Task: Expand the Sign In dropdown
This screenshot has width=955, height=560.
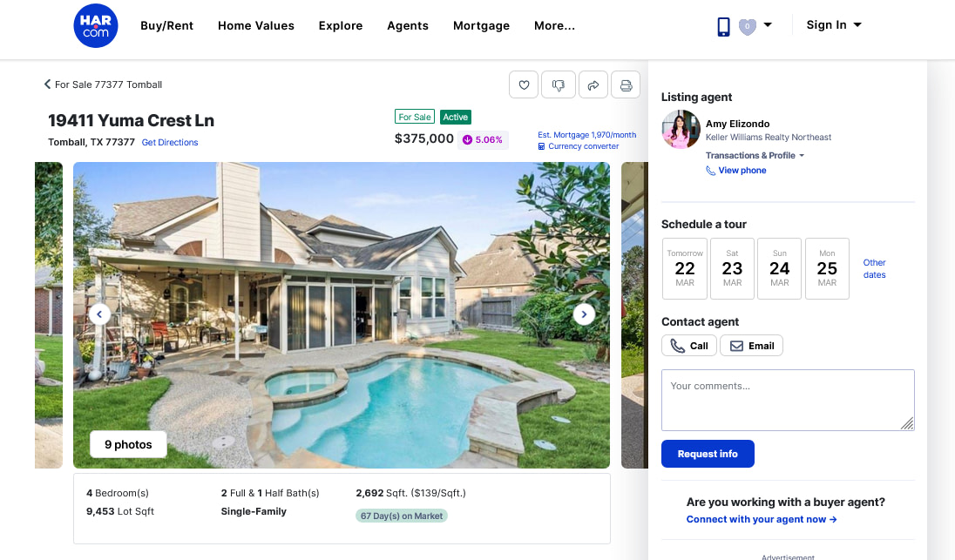Action: pyautogui.click(x=834, y=25)
